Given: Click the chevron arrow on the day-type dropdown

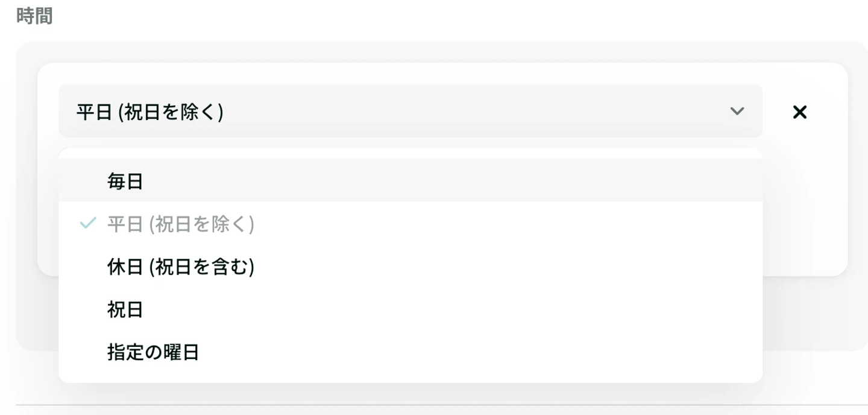Looking at the screenshot, I should coord(737,111).
